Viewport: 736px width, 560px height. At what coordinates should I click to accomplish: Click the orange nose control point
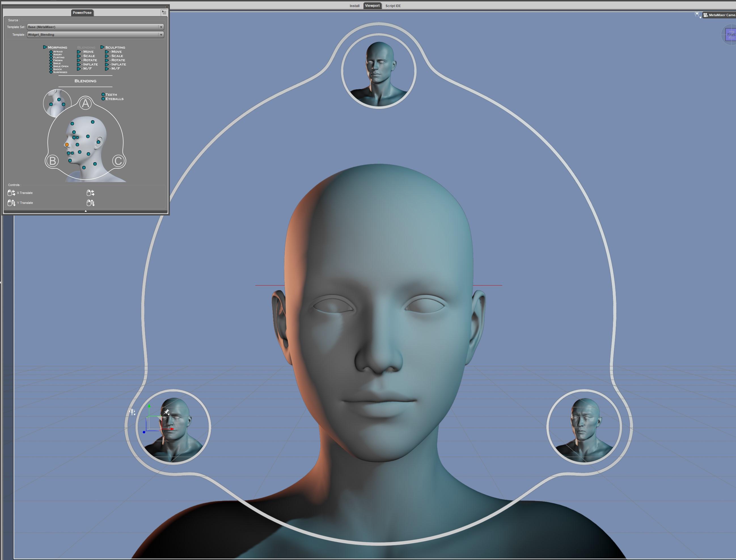pyautogui.click(x=67, y=145)
